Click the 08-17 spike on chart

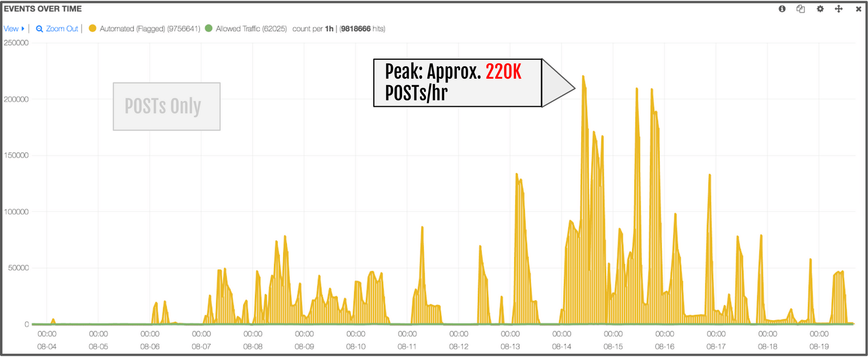[710, 176]
